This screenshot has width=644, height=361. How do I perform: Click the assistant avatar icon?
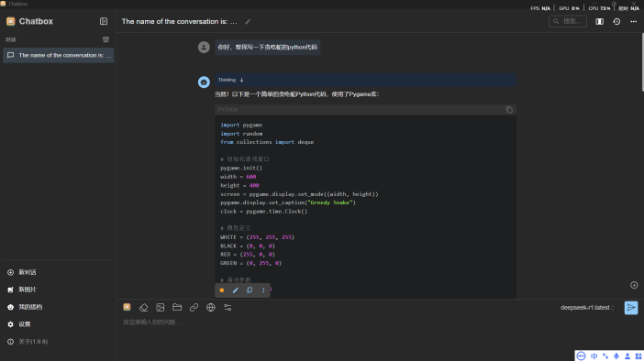click(x=204, y=82)
